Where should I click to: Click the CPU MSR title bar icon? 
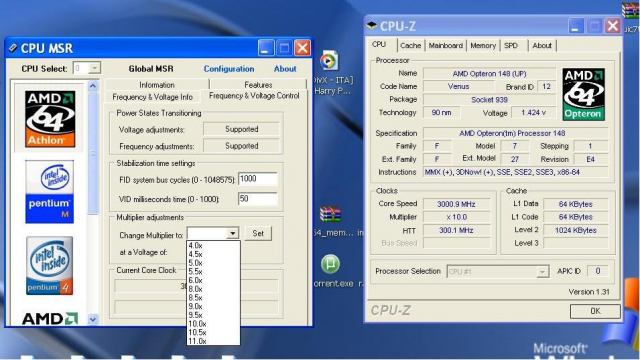[13, 48]
